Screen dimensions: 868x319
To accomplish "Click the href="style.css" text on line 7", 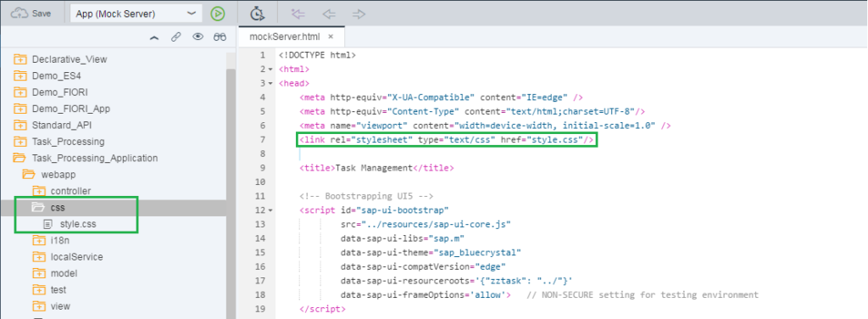I will point(542,140).
